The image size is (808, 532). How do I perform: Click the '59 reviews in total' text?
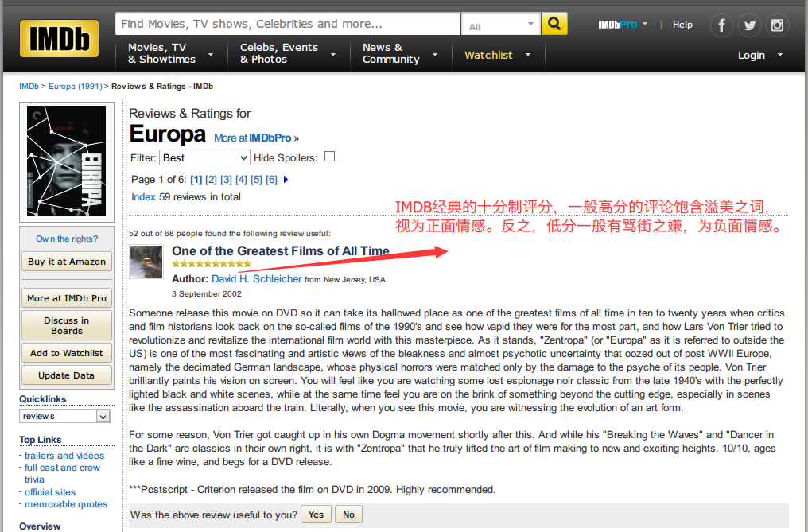point(200,197)
